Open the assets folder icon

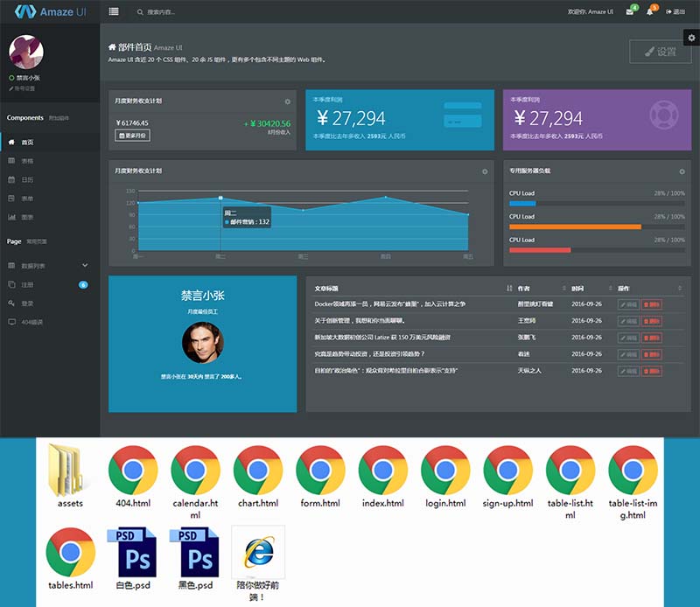70,471
